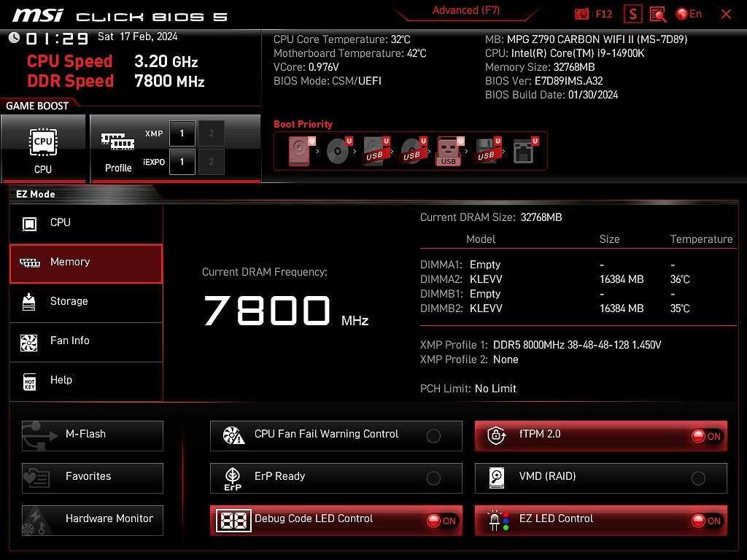Disable Debug Code LED Control switch
747x560 pixels.
[441, 521]
